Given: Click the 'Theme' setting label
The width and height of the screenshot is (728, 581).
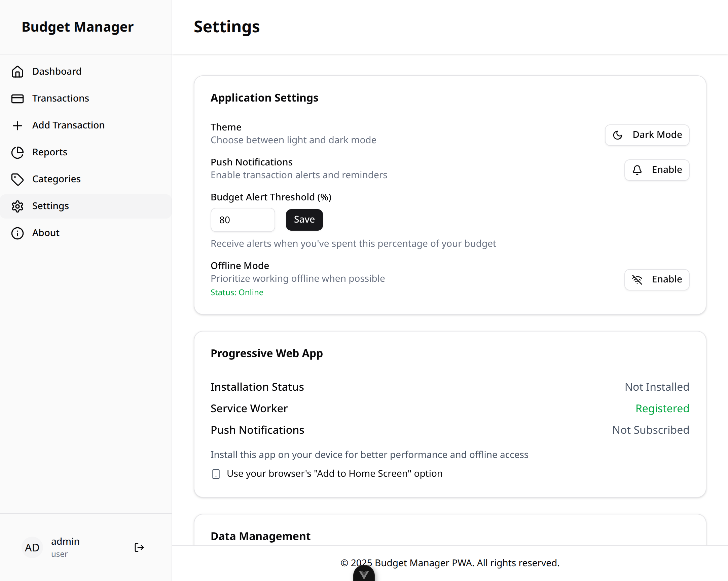Looking at the screenshot, I should [226, 127].
